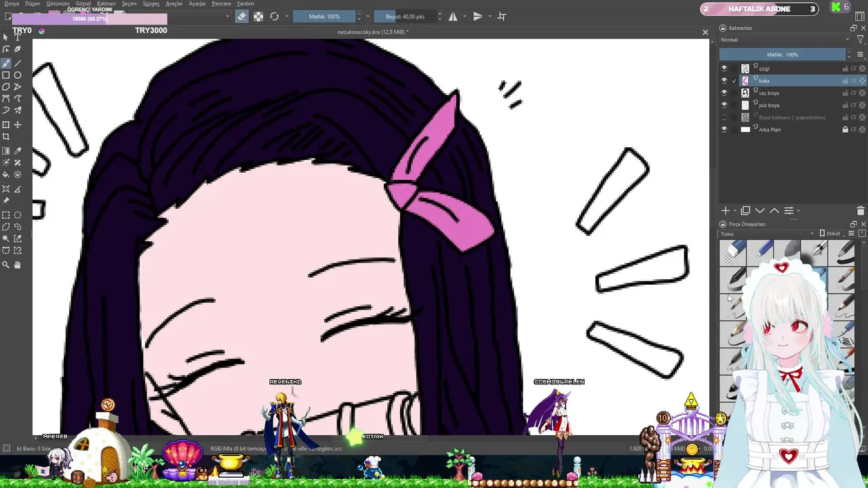Screen dimensions: 868x488
Task: Expand the vertical mirror options dropdown
Action: (489, 16)
